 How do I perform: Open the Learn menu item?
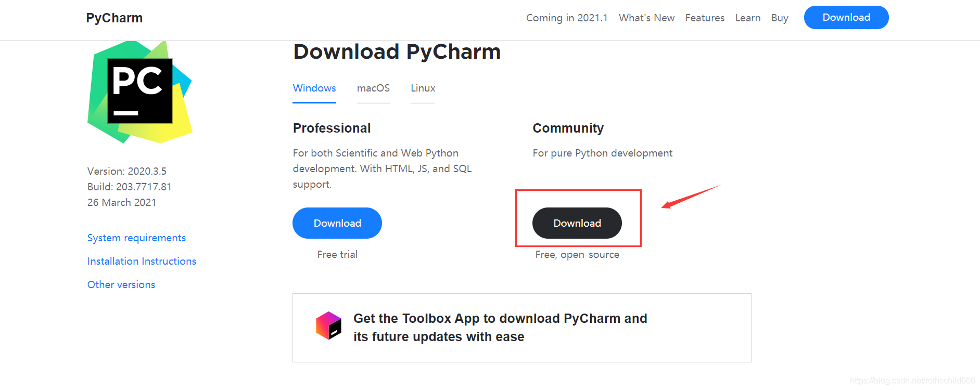(x=748, y=18)
